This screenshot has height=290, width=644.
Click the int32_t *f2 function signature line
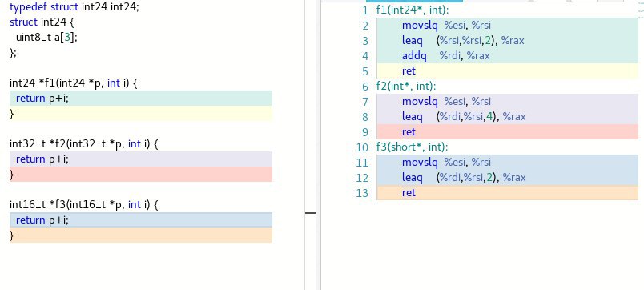(84, 143)
